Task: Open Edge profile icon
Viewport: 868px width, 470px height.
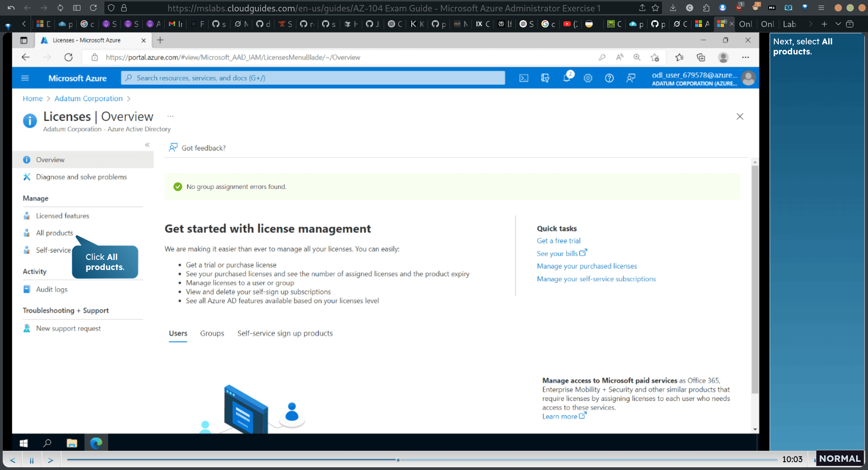Action: [723, 57]
